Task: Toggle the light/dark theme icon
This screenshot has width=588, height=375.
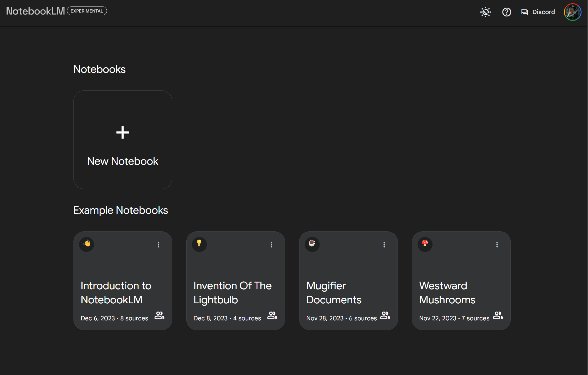Action: 485,12
